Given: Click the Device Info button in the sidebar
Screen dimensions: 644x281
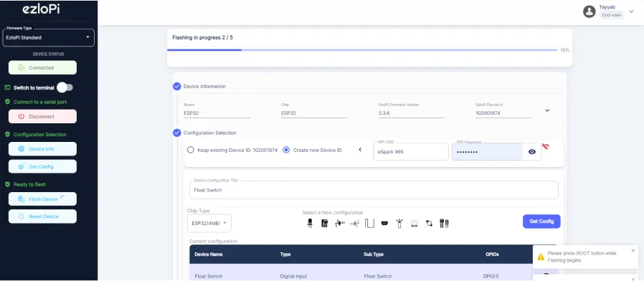Looking at the screenshot, I should point(42,148).
